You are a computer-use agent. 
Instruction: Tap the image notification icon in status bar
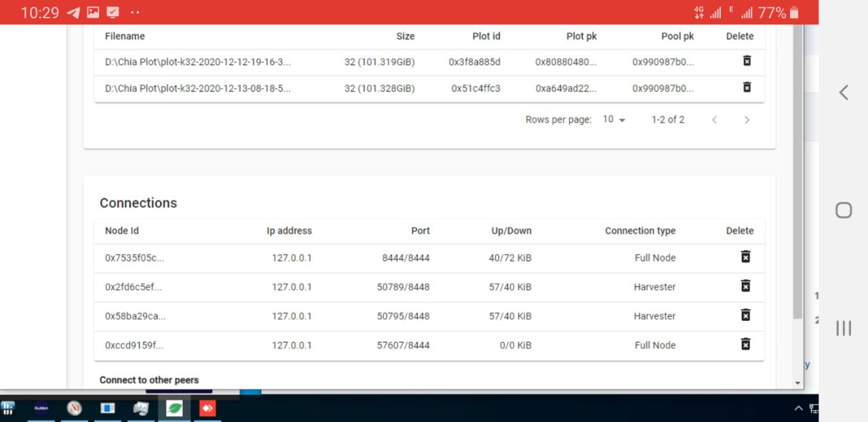tap(93, 12)
